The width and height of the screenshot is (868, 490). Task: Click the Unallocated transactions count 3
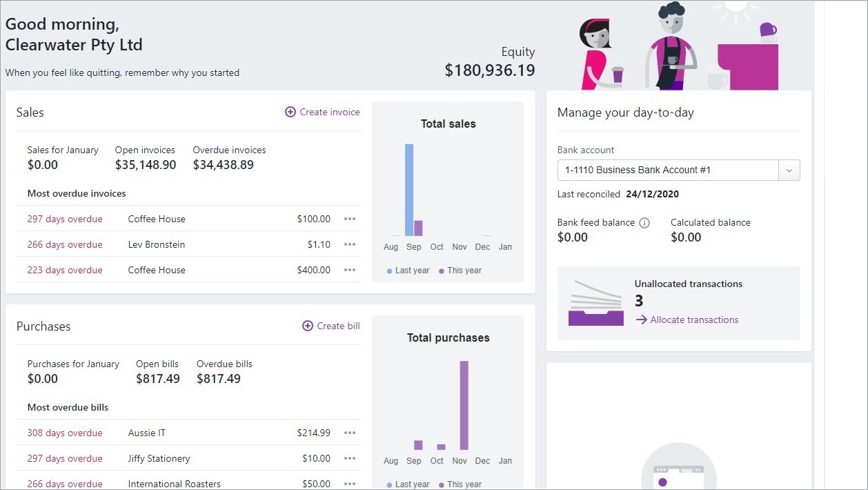(x=639, y=301)
